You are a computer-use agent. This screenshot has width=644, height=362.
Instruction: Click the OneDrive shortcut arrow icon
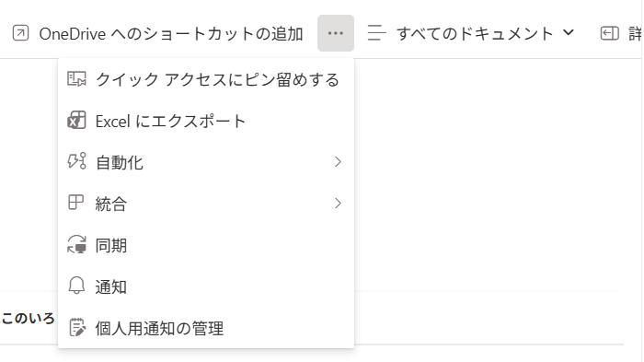pos(20,33)
